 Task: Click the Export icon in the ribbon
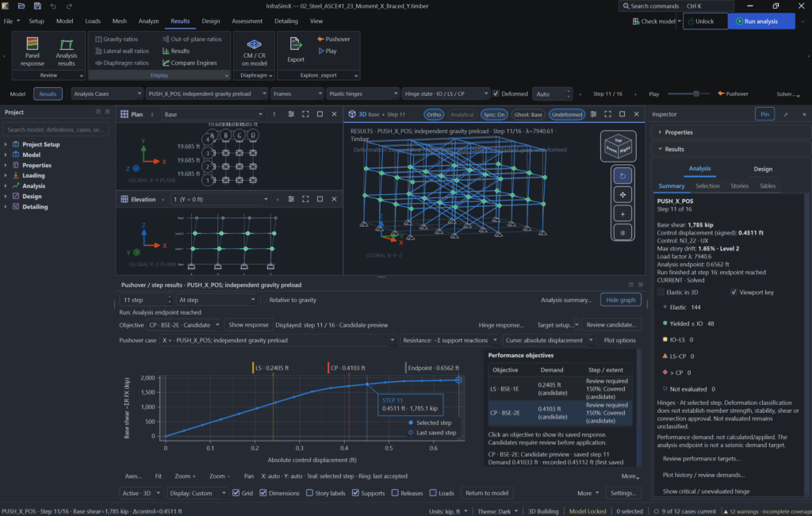[x=296, y=50]
